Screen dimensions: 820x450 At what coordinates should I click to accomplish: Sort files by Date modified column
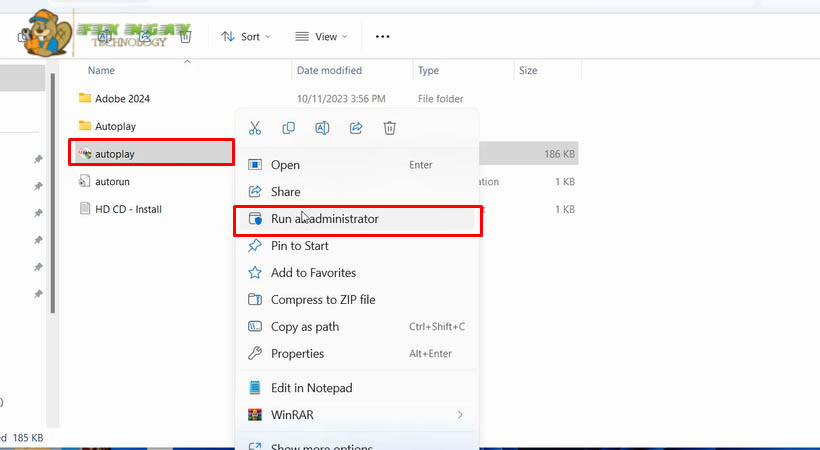[328, 71]
